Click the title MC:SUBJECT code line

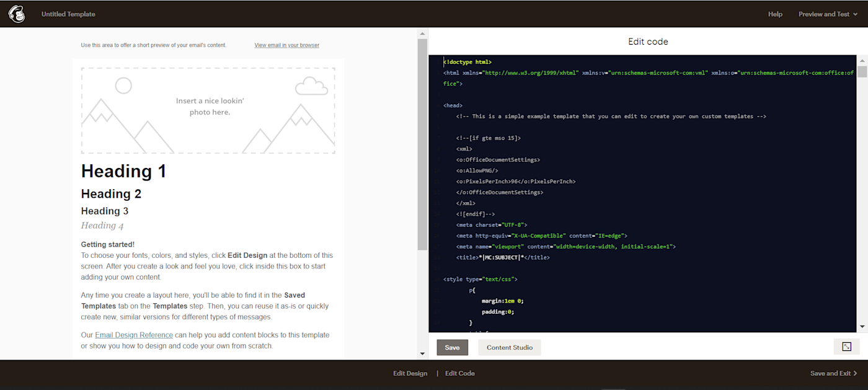tap(503, 257)
